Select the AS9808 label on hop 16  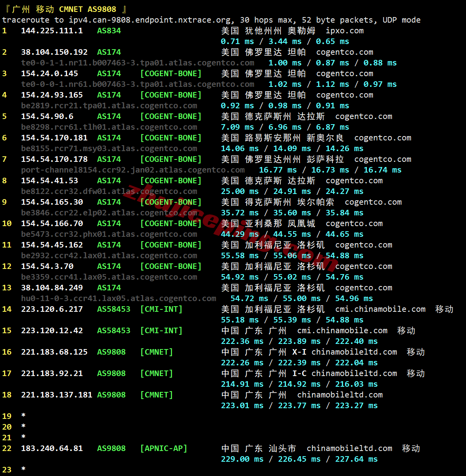point(111,352)
